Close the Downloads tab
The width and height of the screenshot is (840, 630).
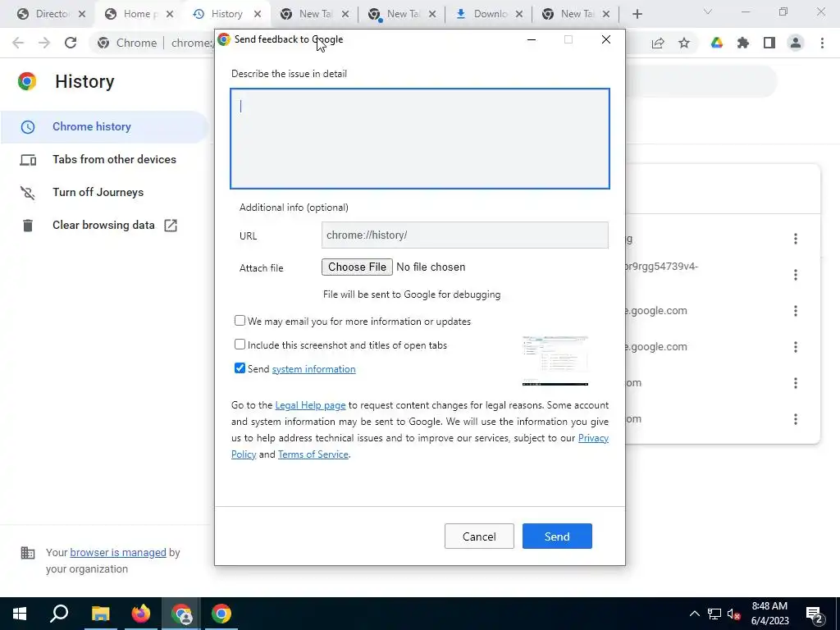coord(519,14)
